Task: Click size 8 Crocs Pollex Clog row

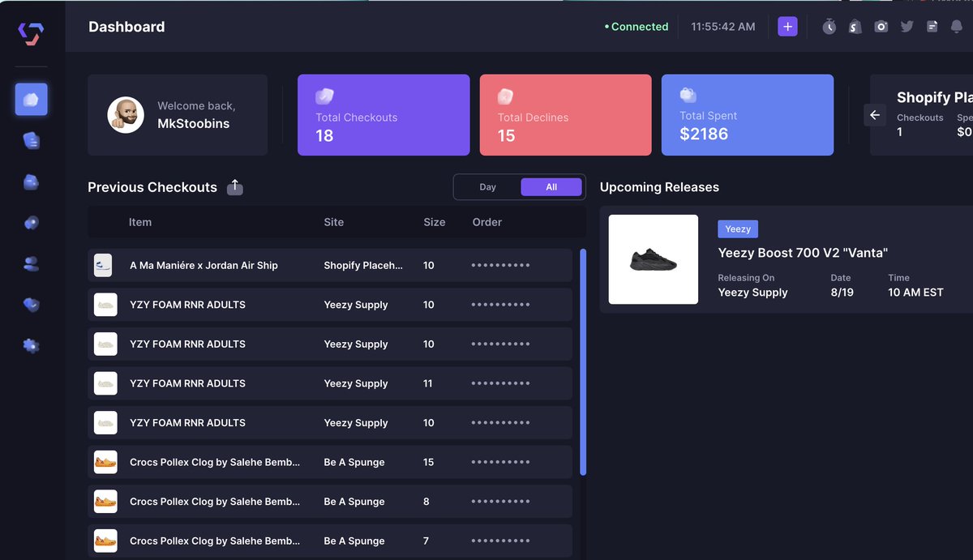Action: [330, 502]
